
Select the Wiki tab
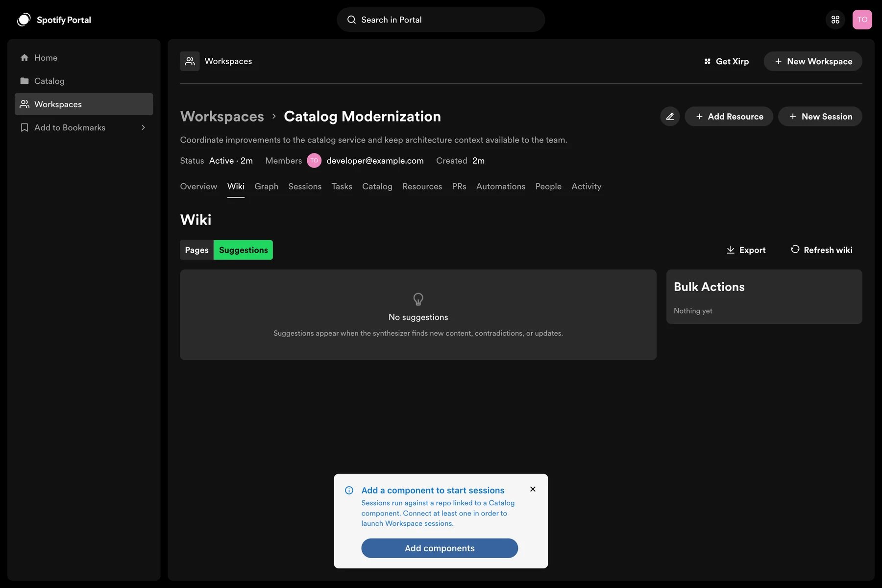point(236,187)
